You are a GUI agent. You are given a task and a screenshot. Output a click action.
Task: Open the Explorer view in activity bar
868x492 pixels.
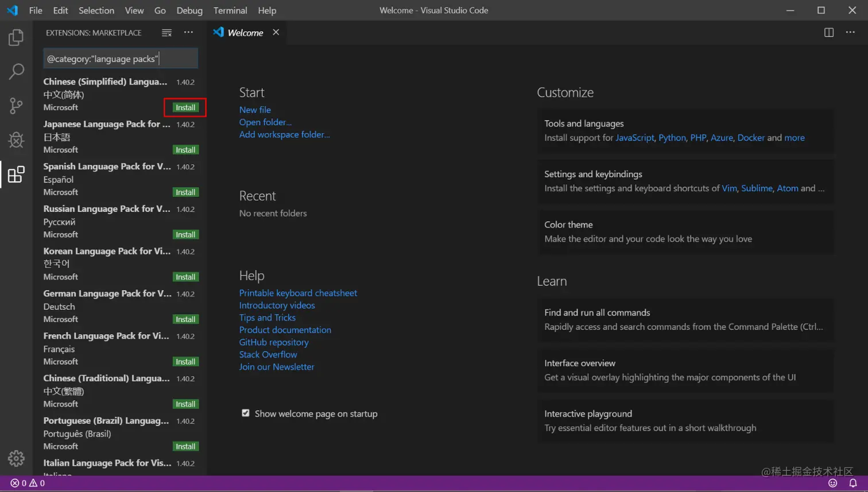click(16, 37)
